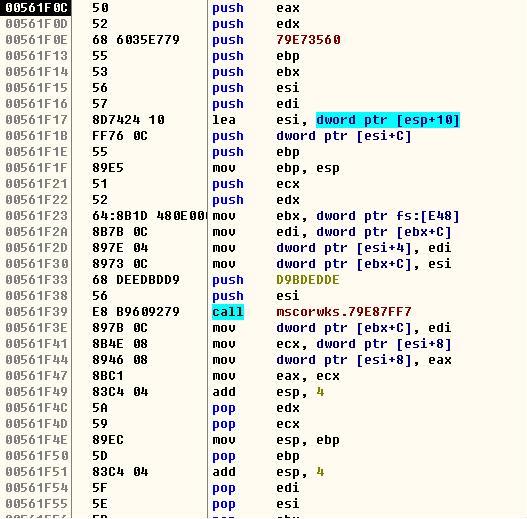Select address 00561F0E
527x519 pixels.
tap(36, 40)
